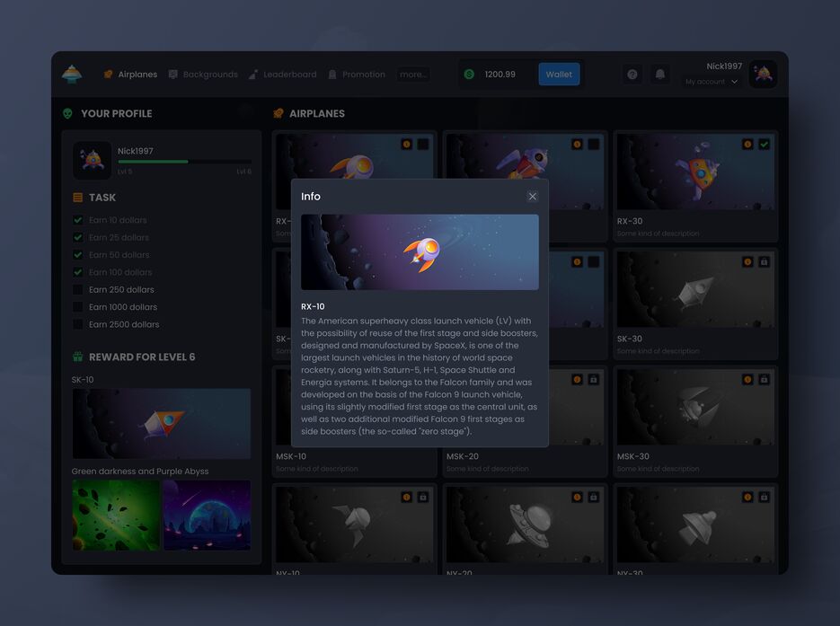Toggle the Earn 10 dollars checkbox
Screen dimensions: 840x626
pos(78,220)
